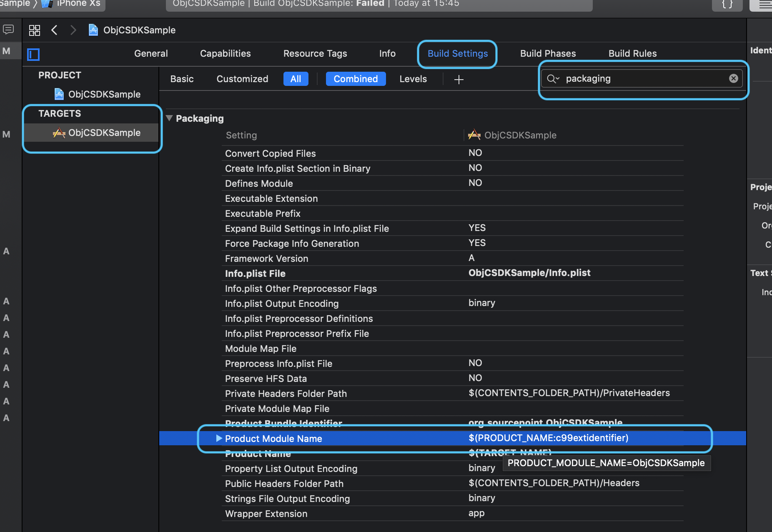Click the Setting column header
772x532 pixels.
point(241,135)
